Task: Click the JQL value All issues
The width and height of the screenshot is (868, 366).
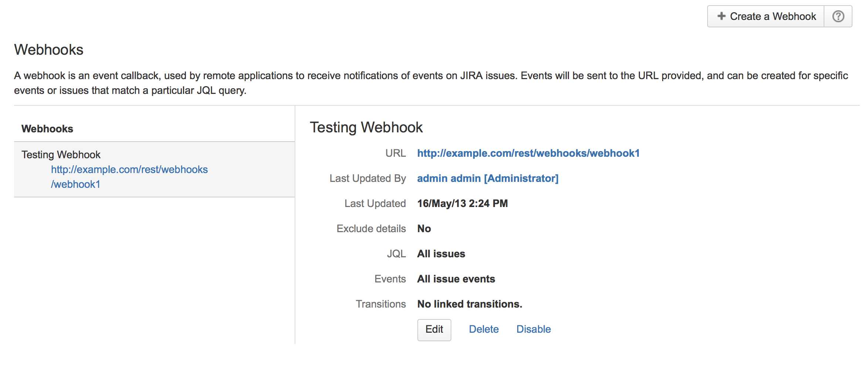Action: pyautogui.click(x=441, y=254)
